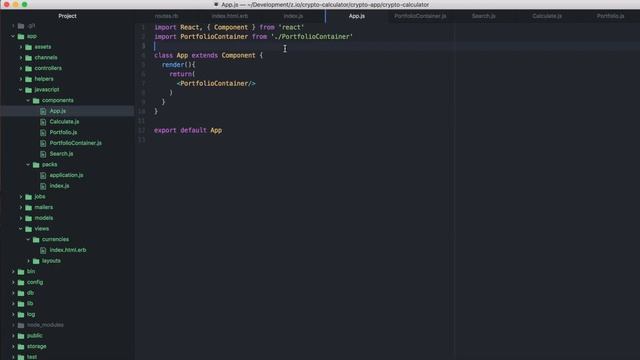The height and width of the screenshot is (360, 640).
Task: Click the bin folder icon
Action: (21, 271)
